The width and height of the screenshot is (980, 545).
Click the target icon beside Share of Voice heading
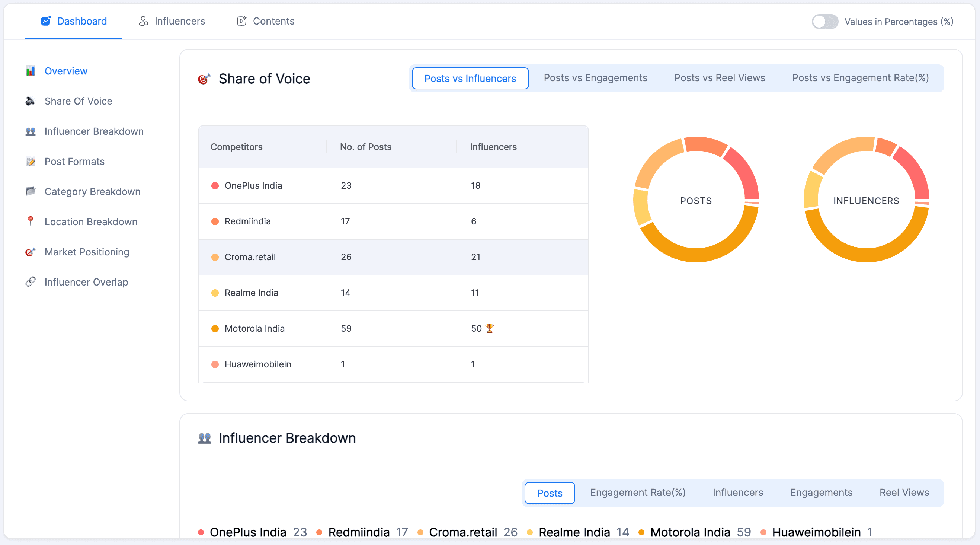coord(204,79)
